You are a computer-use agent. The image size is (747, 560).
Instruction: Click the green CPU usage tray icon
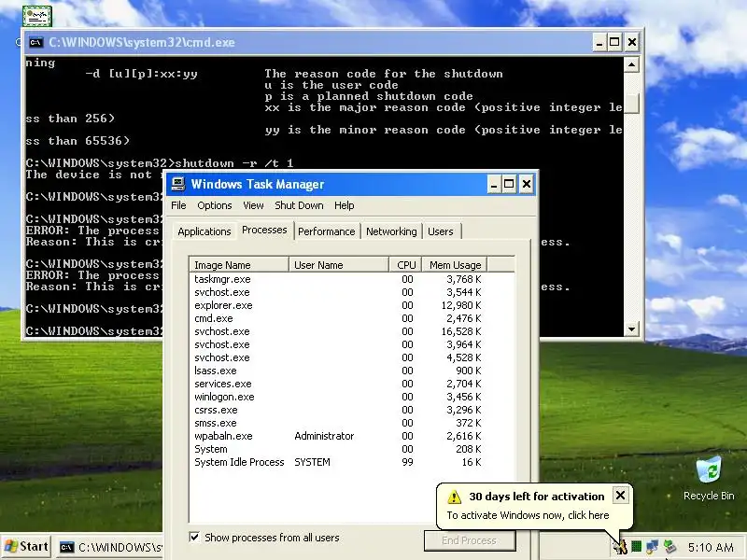coord(636,547)
